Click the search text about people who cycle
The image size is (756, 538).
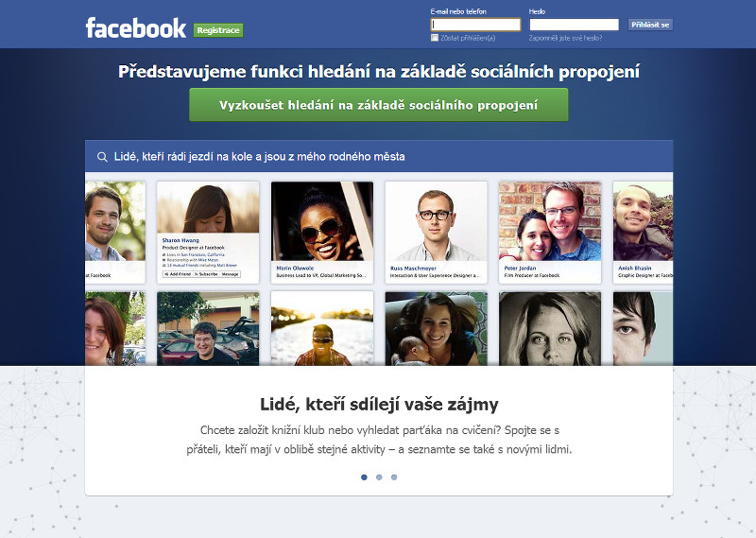(259, 156)
